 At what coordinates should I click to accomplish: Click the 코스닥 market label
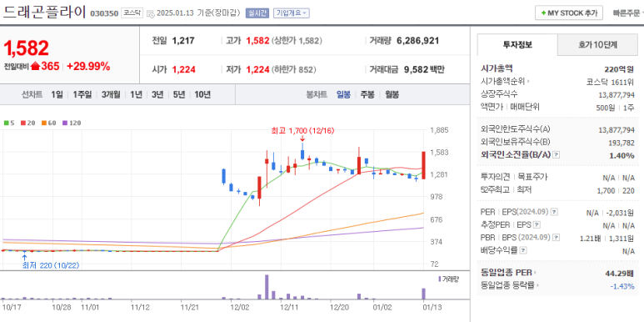[132, 13]
